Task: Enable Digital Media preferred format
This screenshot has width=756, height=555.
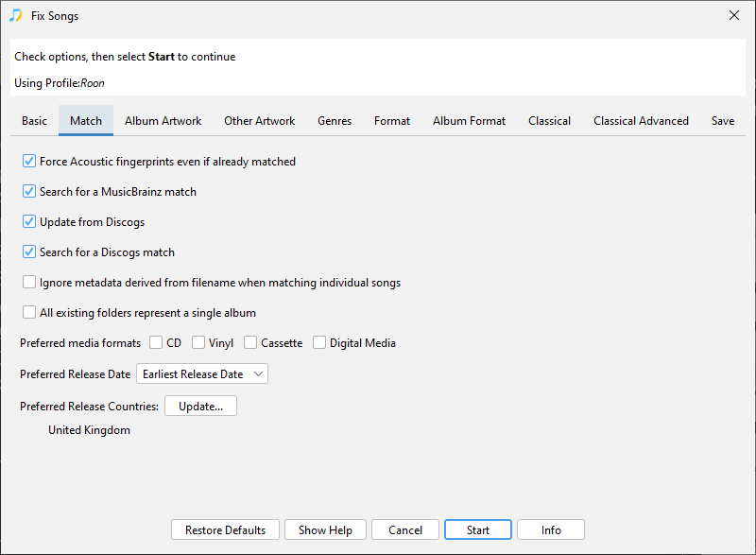Action: (319, 342)
